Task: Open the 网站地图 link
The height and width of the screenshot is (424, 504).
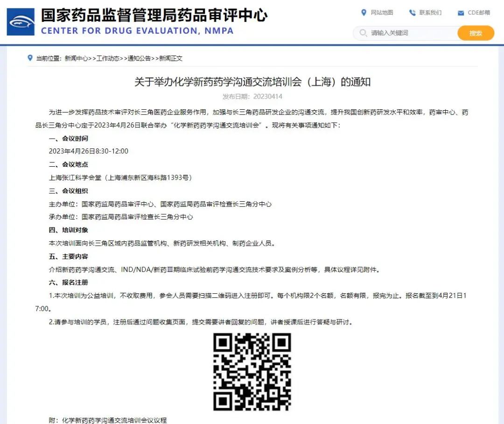Action: 382,13
